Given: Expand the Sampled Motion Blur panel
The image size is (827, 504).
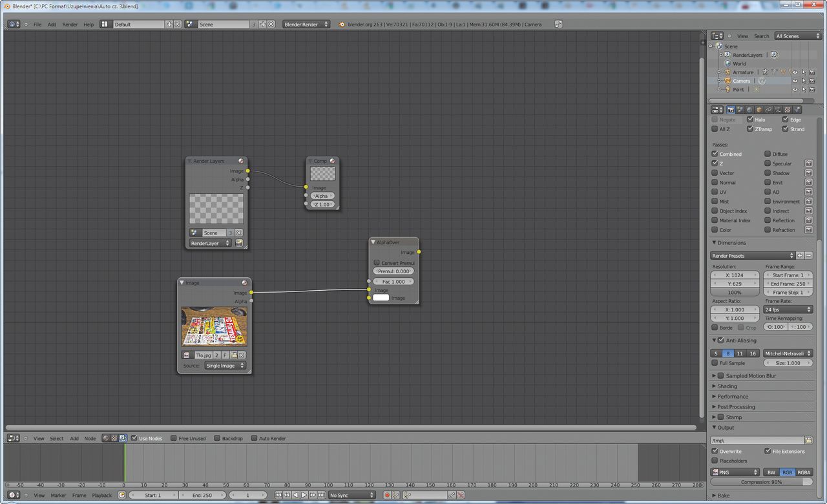Looking at the screenshot, I should click(x=715, y=375).
